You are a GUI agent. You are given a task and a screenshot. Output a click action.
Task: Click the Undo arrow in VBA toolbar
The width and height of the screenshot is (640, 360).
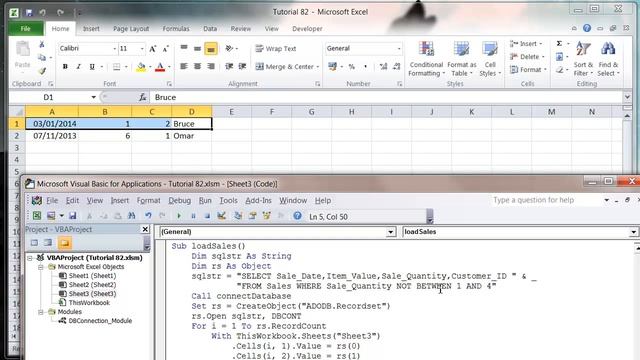click(148, 216)
